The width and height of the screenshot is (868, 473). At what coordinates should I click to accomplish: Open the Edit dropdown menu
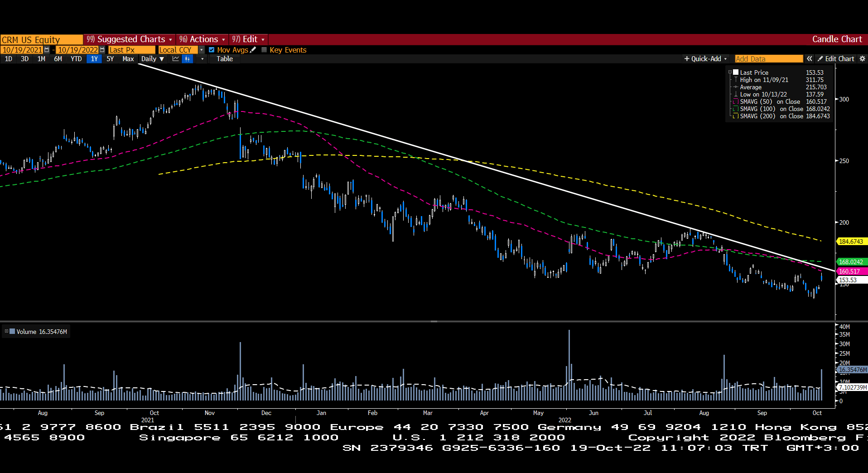tap(248, 39)
